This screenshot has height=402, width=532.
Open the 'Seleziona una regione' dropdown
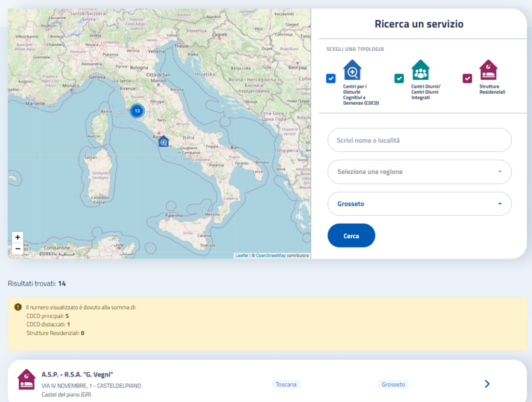pyautogui.click(x=419, y=172)
